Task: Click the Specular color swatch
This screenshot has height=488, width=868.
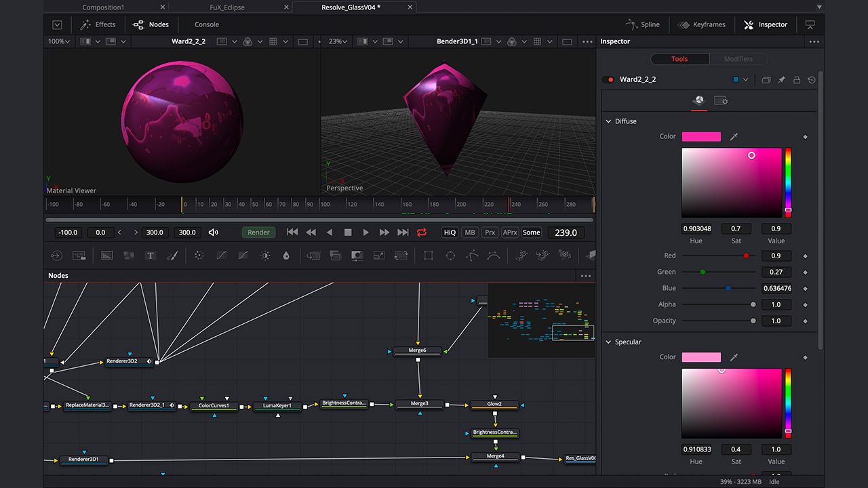Action: tap(701, 357)
